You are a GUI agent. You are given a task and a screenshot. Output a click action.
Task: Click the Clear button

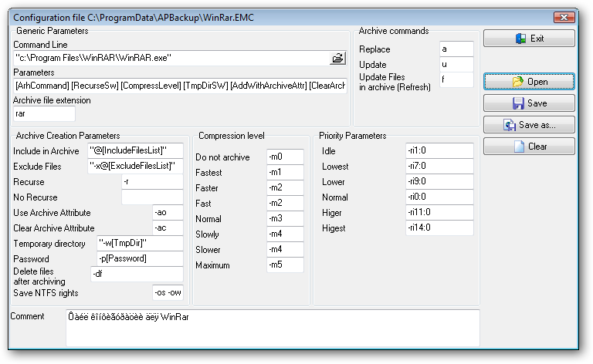coord(529,146)
